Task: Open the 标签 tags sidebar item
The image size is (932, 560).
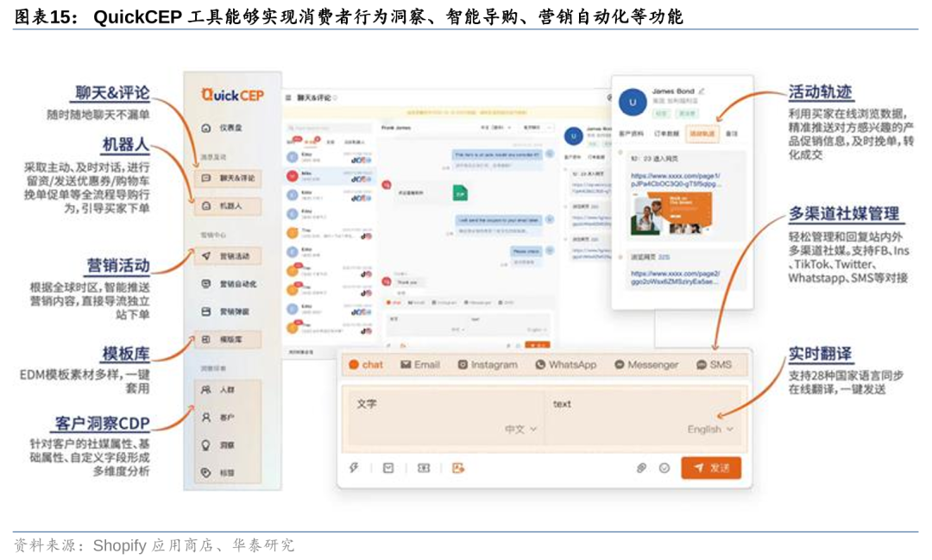Action: pos(218,473)
